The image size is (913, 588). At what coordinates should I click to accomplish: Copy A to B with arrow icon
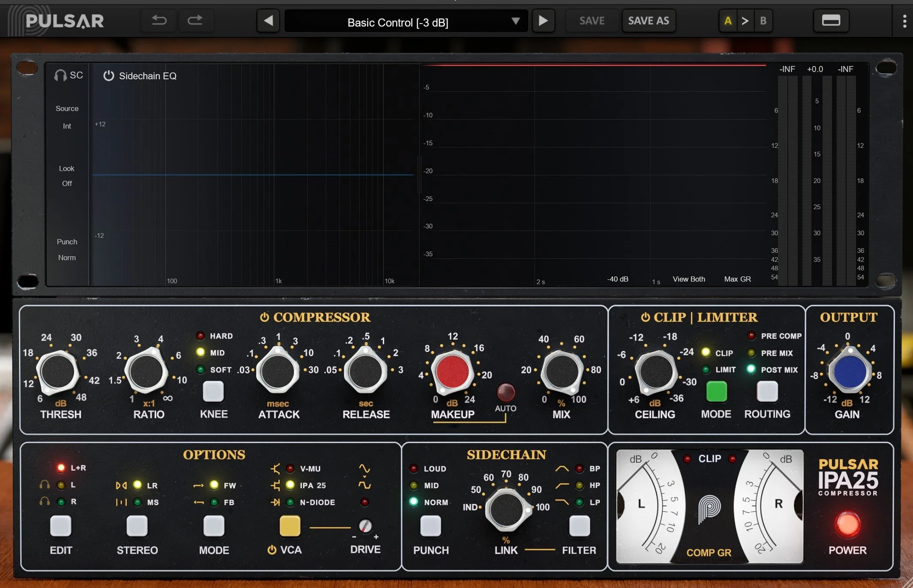[x=745, y=21]
